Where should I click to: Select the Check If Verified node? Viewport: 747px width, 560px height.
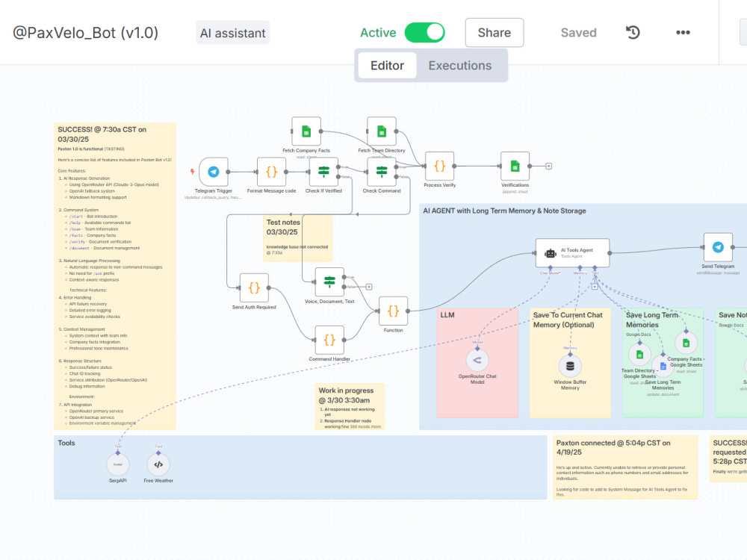click(x=324, y=172)
